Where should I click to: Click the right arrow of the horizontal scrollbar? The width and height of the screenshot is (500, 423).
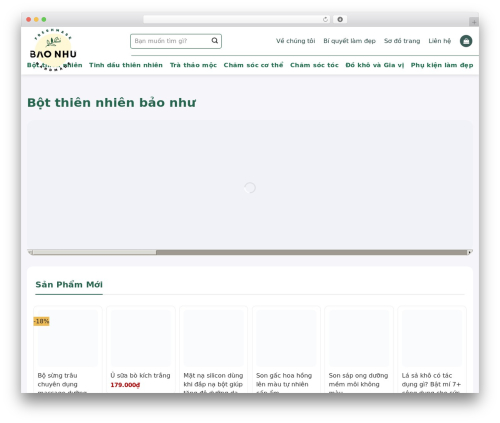(470, 252)
